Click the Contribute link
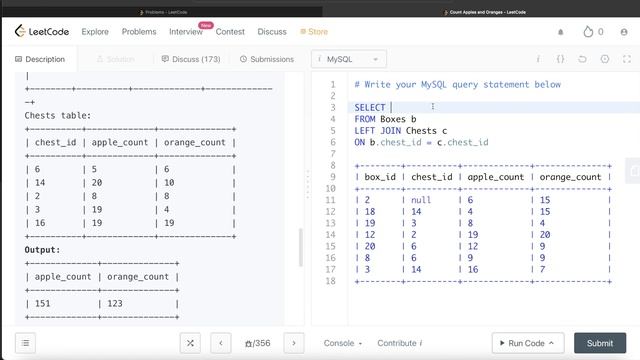 (x=400, y=343)
